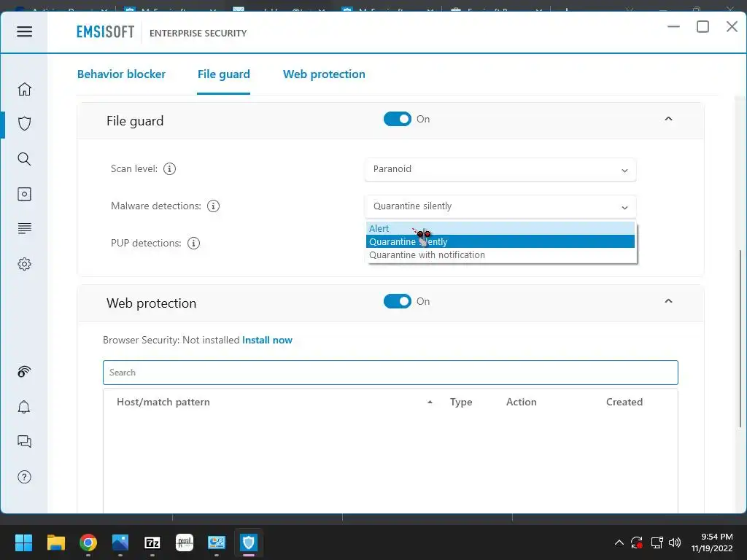The width and height of the screenshot is (747, 560).
Task: Switch to Behavior blocker tab
Action: tap(122, 74)
